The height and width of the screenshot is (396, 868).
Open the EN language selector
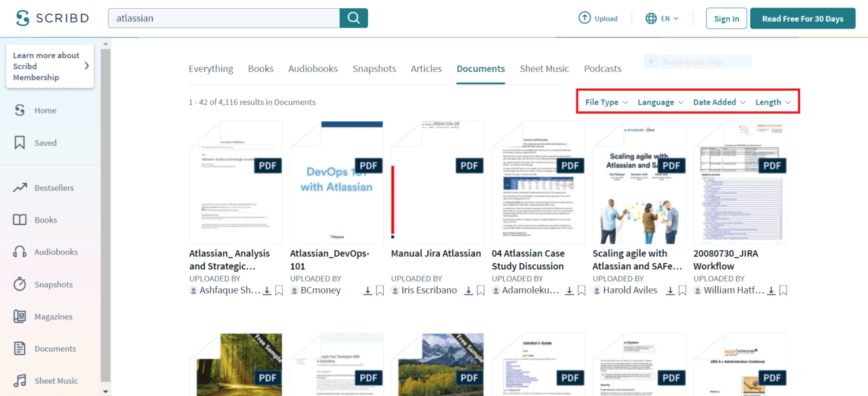click(x=662, y=18)
